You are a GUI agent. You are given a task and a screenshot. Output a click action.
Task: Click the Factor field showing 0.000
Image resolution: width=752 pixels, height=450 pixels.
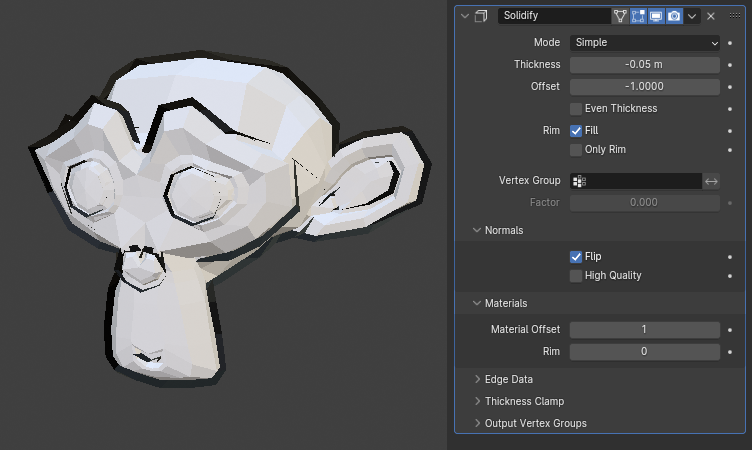[x=645, y=202]
